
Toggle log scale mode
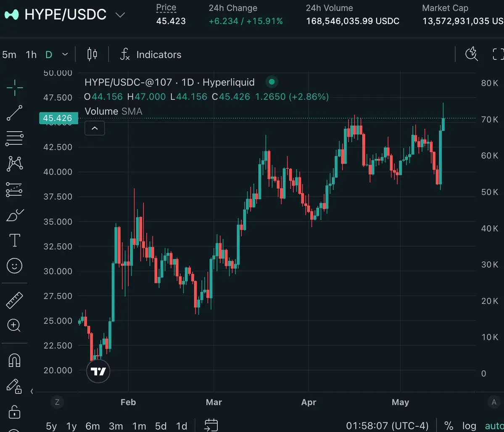tap(469, 426)
